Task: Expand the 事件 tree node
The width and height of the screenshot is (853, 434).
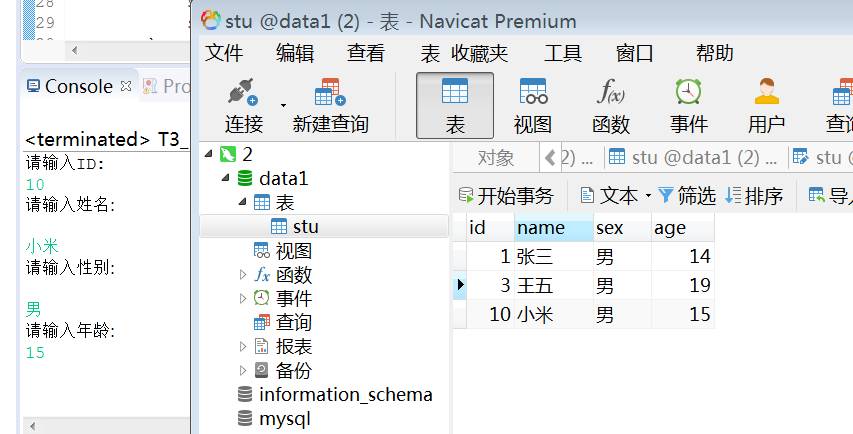Action: 243,298
